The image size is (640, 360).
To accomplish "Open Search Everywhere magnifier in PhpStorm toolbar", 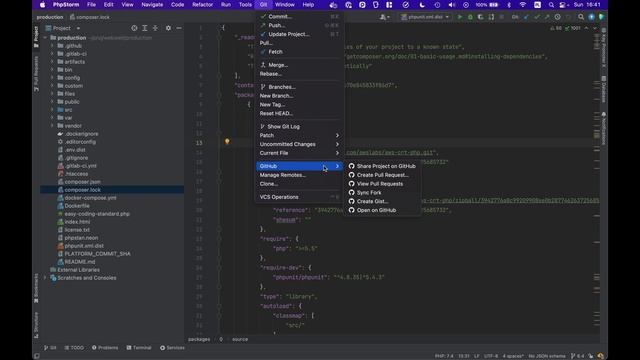I will coord(581,17).
